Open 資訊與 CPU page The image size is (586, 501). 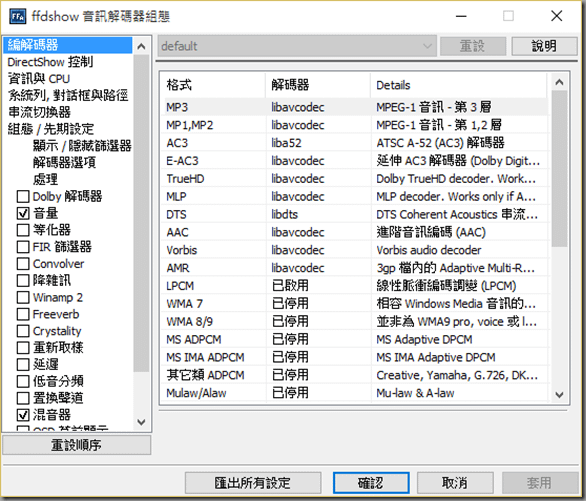(39, 79)
